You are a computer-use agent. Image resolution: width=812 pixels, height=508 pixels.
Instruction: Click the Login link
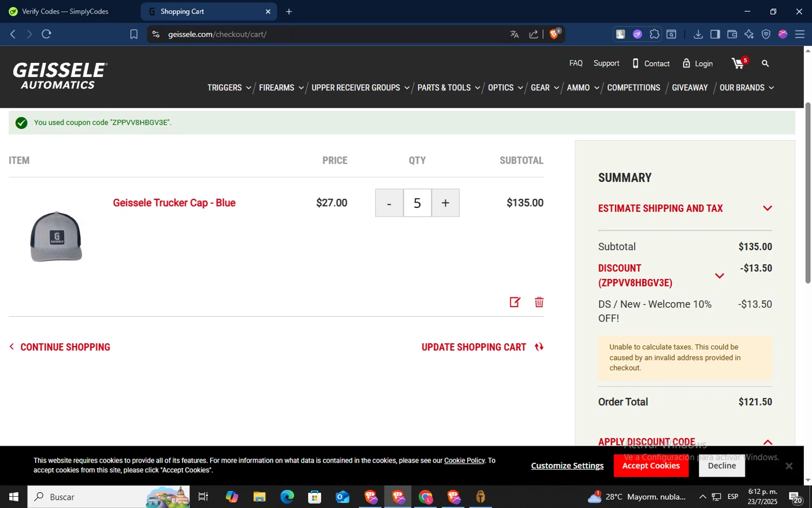698,63
